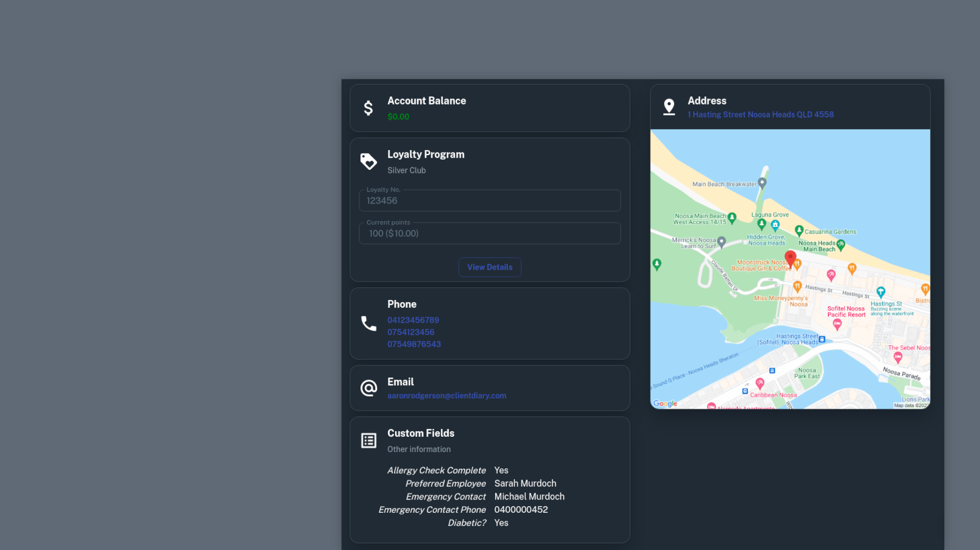Click the Caribbean Noosa pink map marker
This screenshot has width=980, height=550.
tap(760, 383)
